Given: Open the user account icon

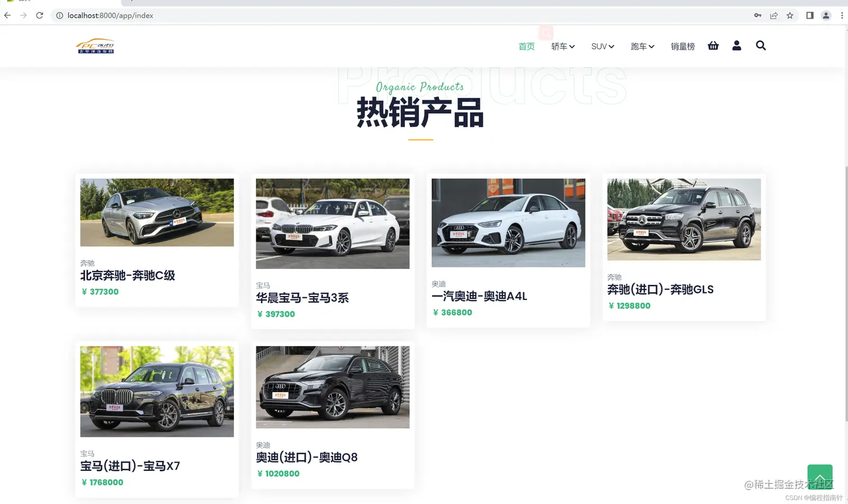Looking at the screenshot, I should (x=737, y=46).
